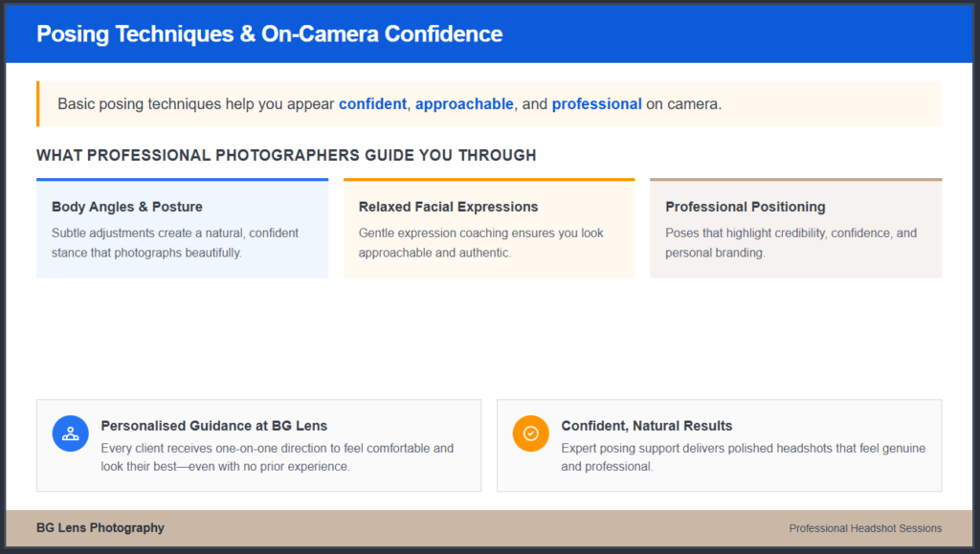Click the blue person guidance icon

pyautogui.click(x=70, y=433)
